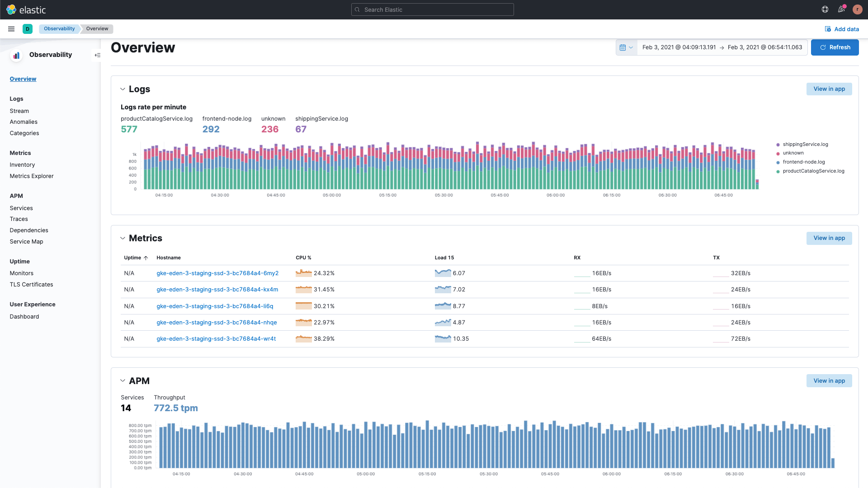The width and height of the screenshot is (868, 488).
Task: Click the Add data icon
Action: pos(828,29)
